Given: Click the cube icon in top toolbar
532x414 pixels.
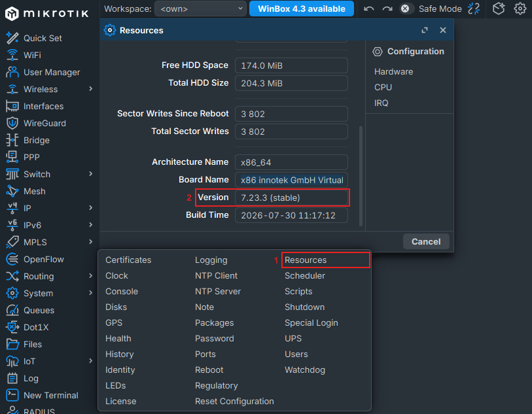Looking at the screenshot, I should click(x=499, y=9).
